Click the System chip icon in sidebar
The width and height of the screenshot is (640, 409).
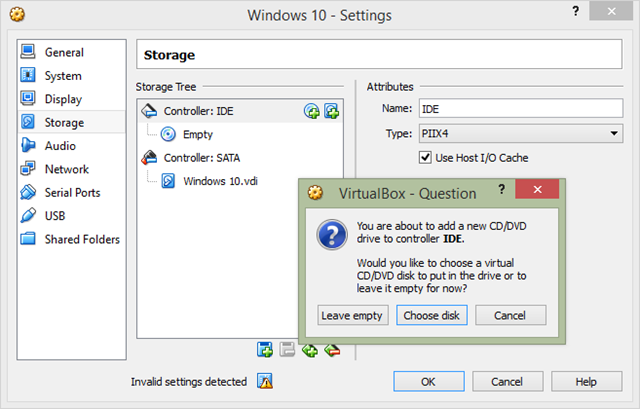28,75
